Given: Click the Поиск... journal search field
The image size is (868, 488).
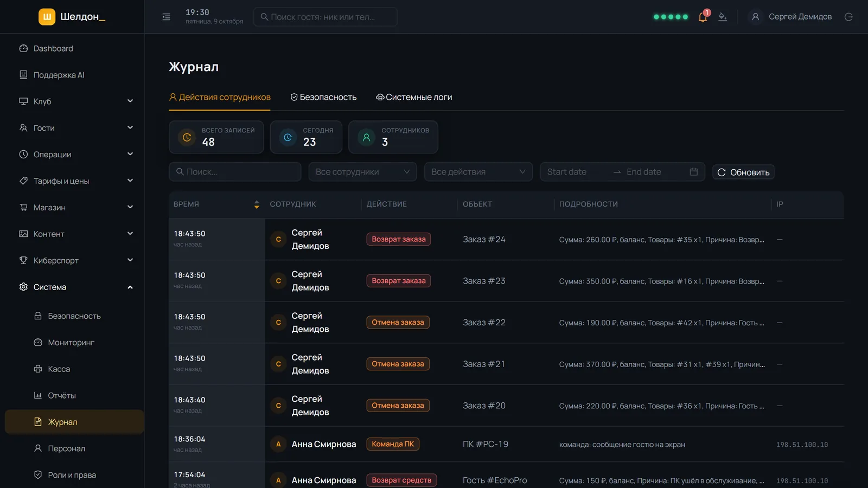Looking at the screenshot, I should (x=235, y=172).
